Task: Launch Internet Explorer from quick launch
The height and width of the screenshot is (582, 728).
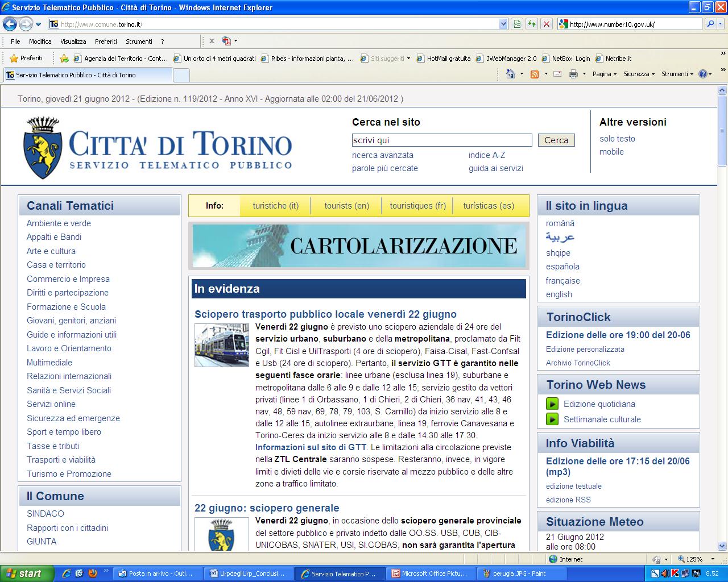Action: [66, 573]
